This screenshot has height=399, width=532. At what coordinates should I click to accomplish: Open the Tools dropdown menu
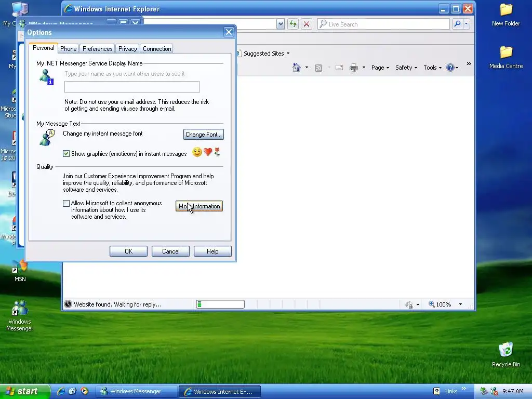coord(433,68)
